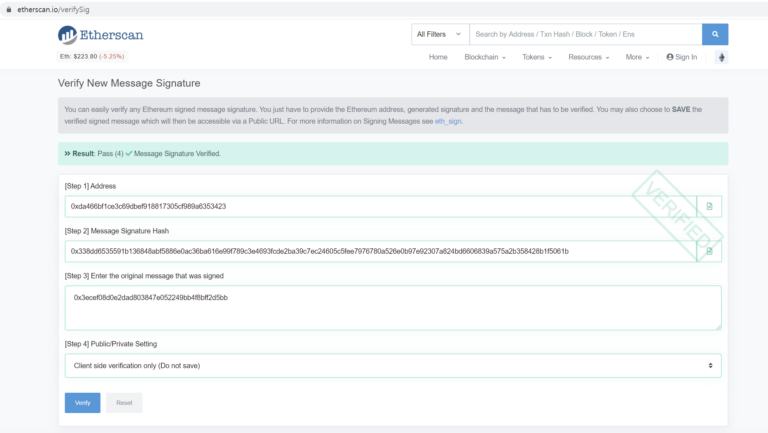768x433 pixels.
Task: Focus the search by address input
Action: [585, 34]
